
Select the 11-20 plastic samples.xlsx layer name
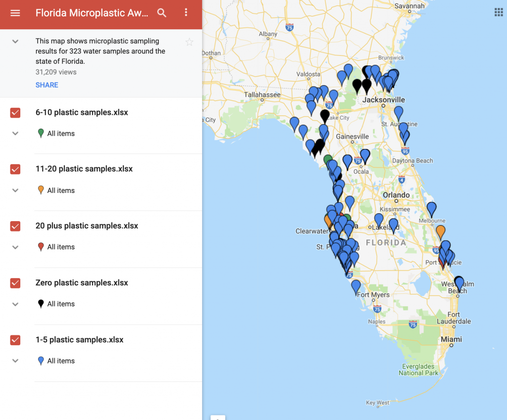84,169
